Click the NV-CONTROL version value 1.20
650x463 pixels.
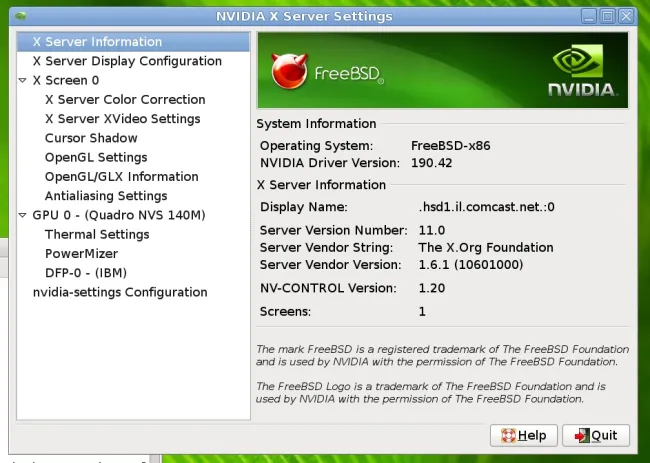[x=432, y=288]
